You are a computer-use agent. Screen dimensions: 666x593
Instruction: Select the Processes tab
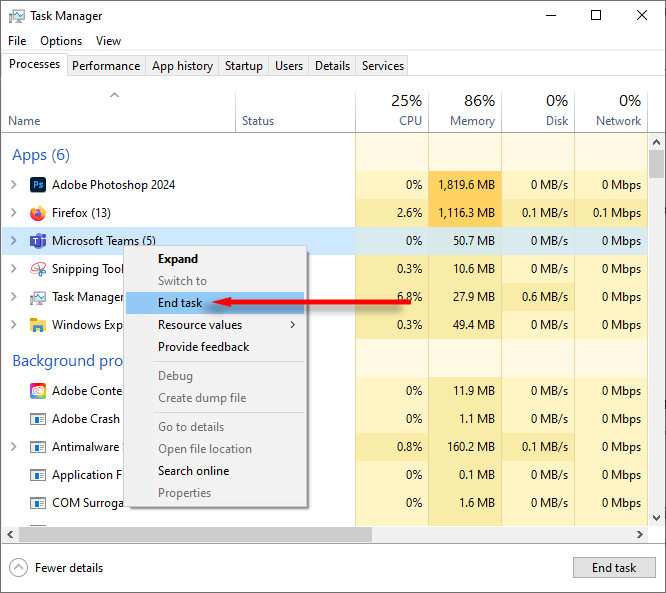[x=34, y=64]
